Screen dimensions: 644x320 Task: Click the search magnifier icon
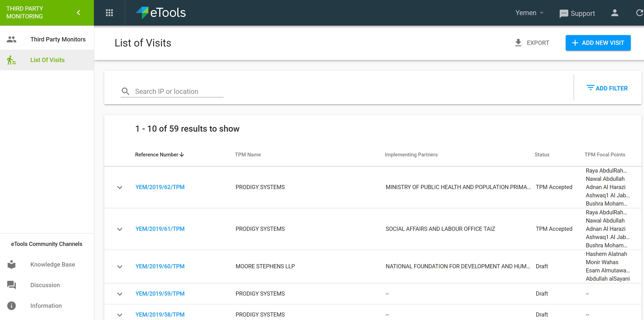click(x=126, y=91)
